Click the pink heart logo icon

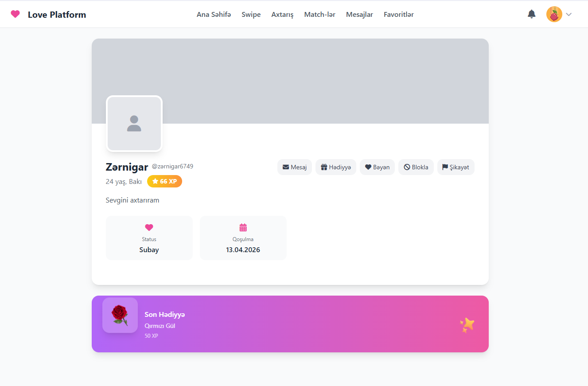click(15, 14)
